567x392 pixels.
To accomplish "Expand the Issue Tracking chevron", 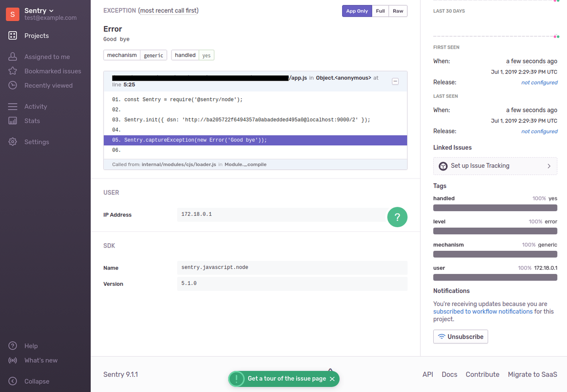I will pos(549,166).
